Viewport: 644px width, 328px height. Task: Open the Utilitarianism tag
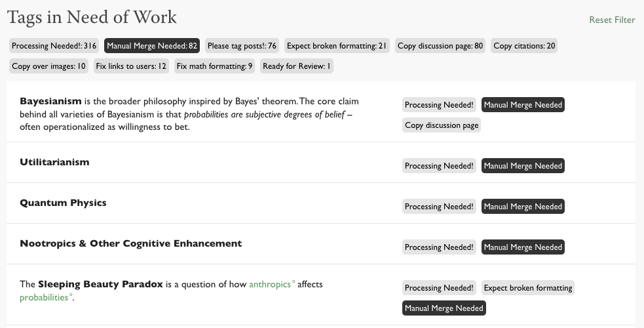(x=54, y=162)
